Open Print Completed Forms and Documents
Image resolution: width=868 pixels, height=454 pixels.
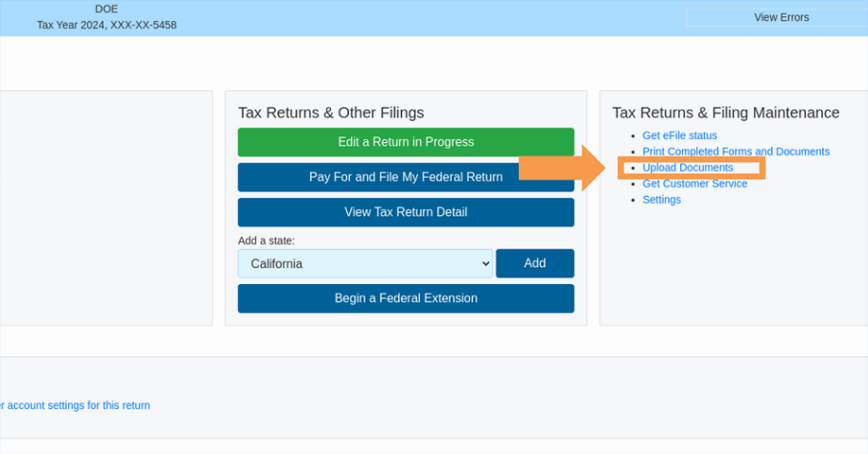click(736, 152)
